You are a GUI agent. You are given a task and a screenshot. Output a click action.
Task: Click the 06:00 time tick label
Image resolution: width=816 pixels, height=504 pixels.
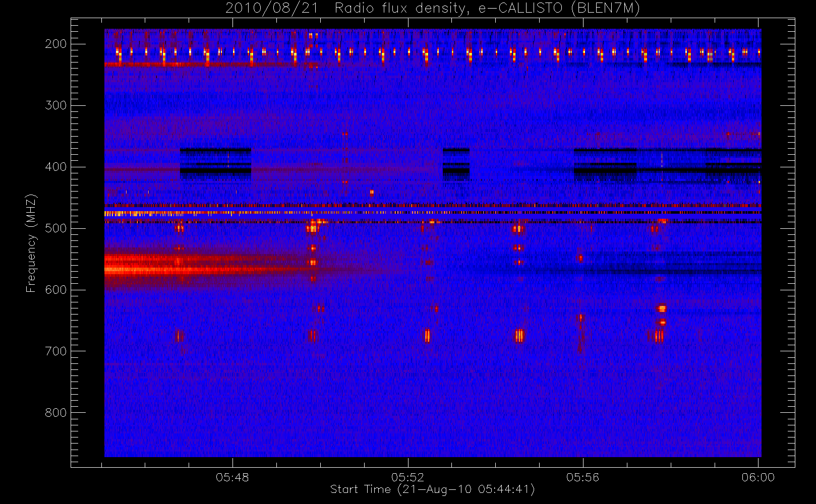(758, 477)
